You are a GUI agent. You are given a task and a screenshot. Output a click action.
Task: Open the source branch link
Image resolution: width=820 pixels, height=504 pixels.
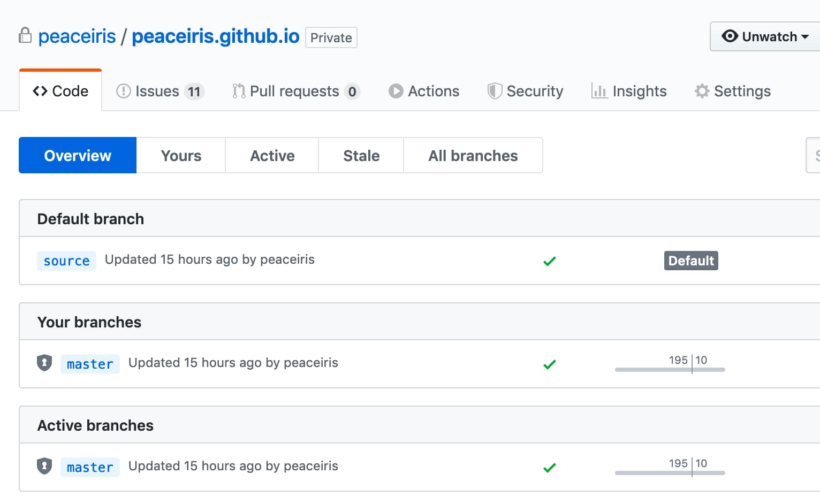tap(66, 261)
